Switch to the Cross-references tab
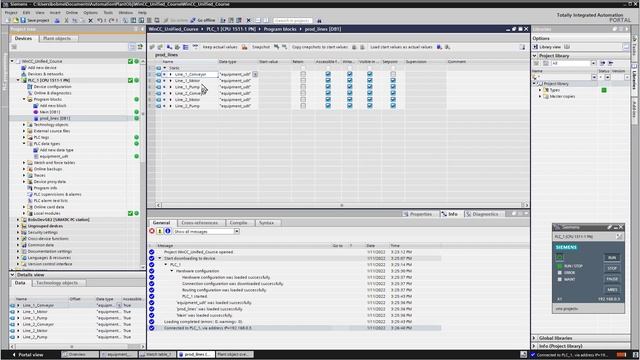Screen dimensions: 640x360 tap(199, 223)
